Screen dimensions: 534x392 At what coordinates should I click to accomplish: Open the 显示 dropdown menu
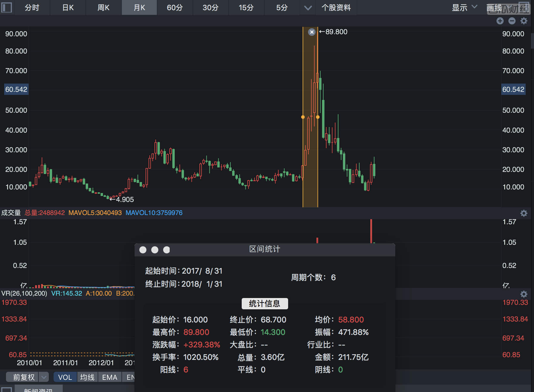(464, 7)
